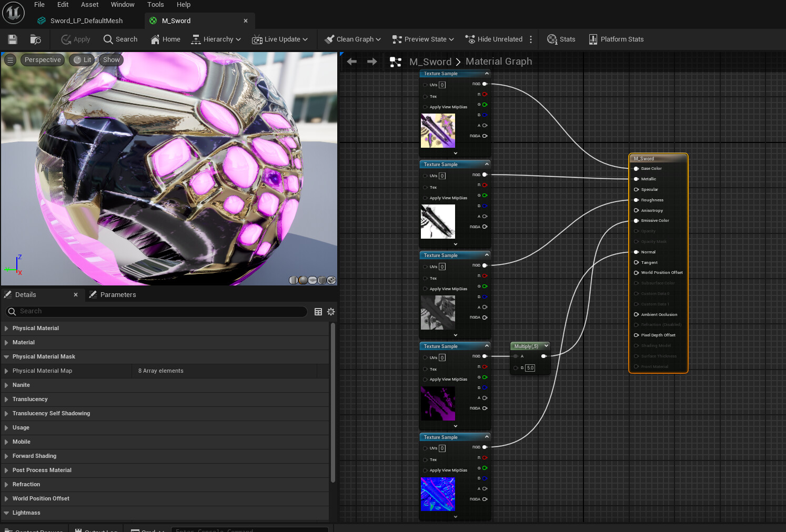Expand the Material section in Details

(x=6, y=343)
